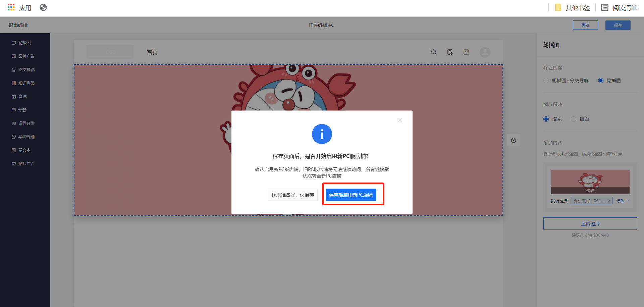Choose the 留白 image fill radio

(x=574, y=119)
